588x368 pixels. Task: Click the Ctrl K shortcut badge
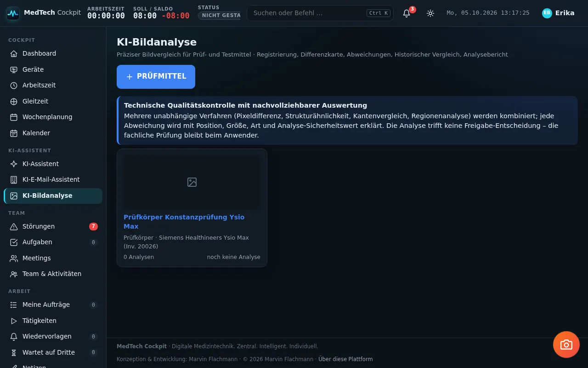pos(379,13)
